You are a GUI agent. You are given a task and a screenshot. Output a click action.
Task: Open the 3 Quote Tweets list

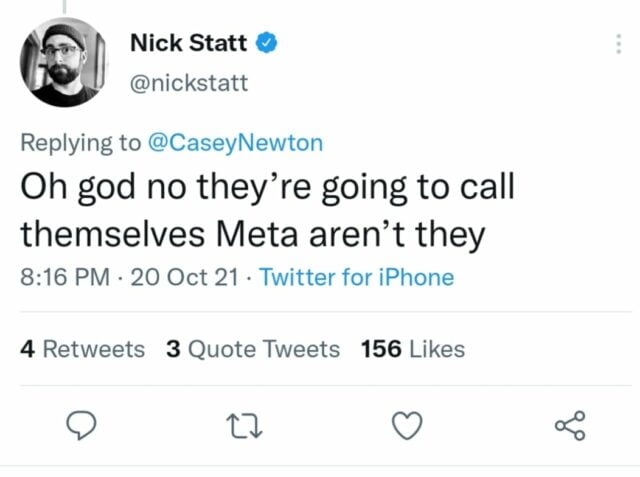pyautogui.click(x=253, y=349)
